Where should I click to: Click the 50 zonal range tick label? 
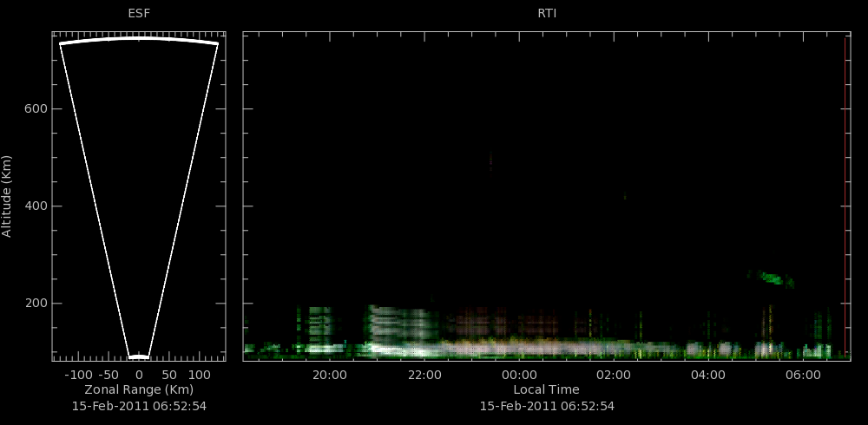pyautogui.click(x=169, y=375)
